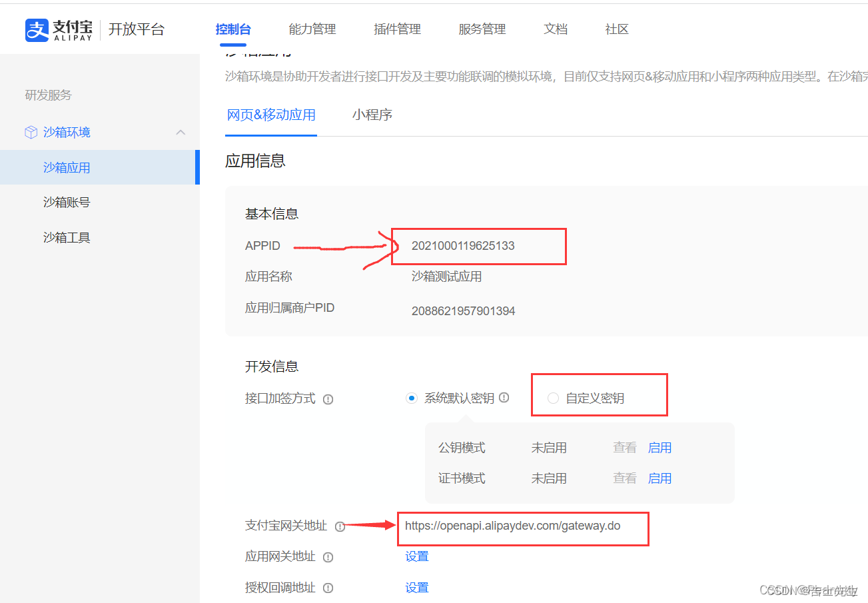Click 启用 for 证书模式

659,478
